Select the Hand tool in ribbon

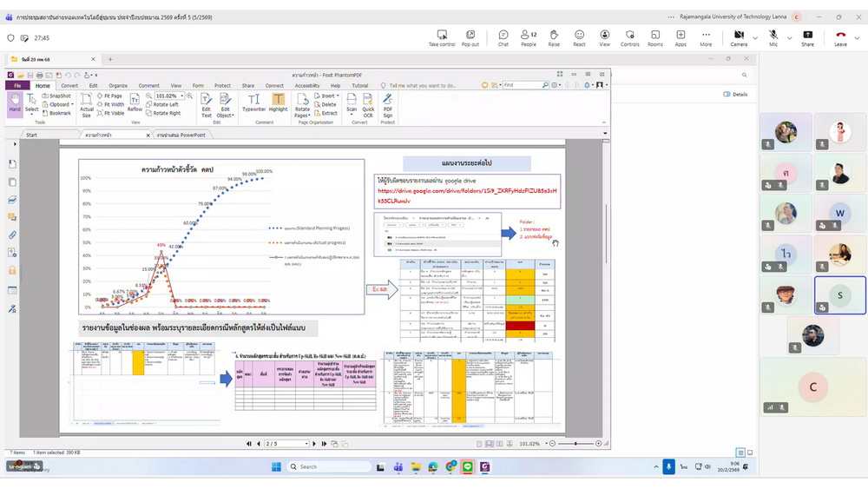(15, 103)
